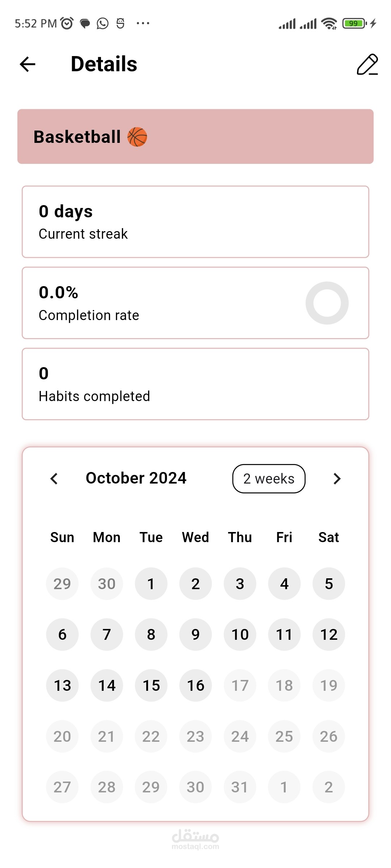Tap the basketball emoji icon

137,137
